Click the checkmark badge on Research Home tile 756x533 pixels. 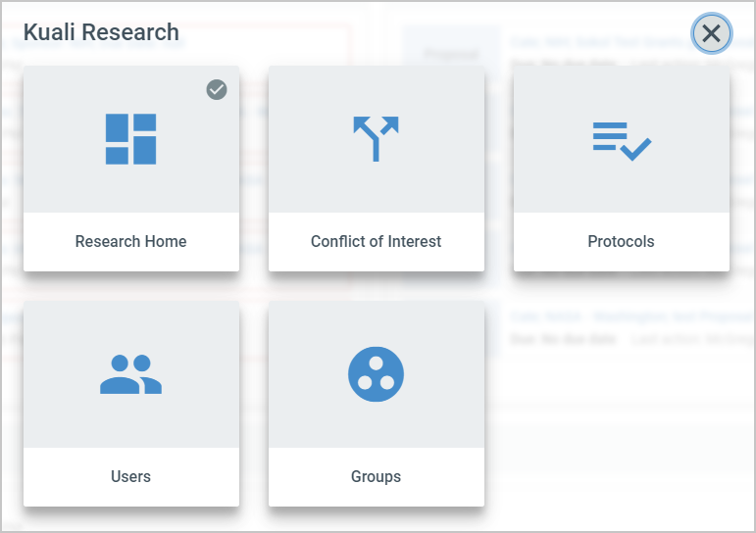(x=217, y=89)
